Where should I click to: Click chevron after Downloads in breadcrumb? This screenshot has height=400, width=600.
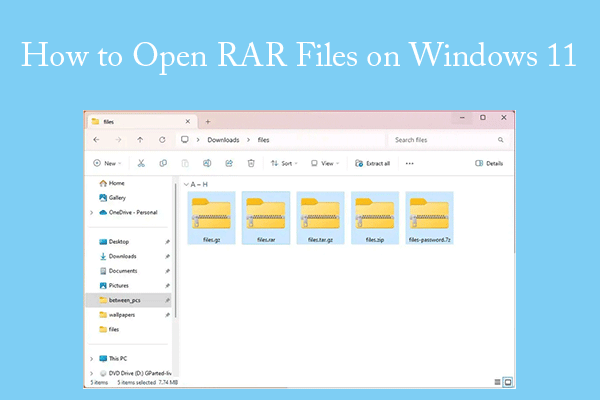tap(249, 140)
